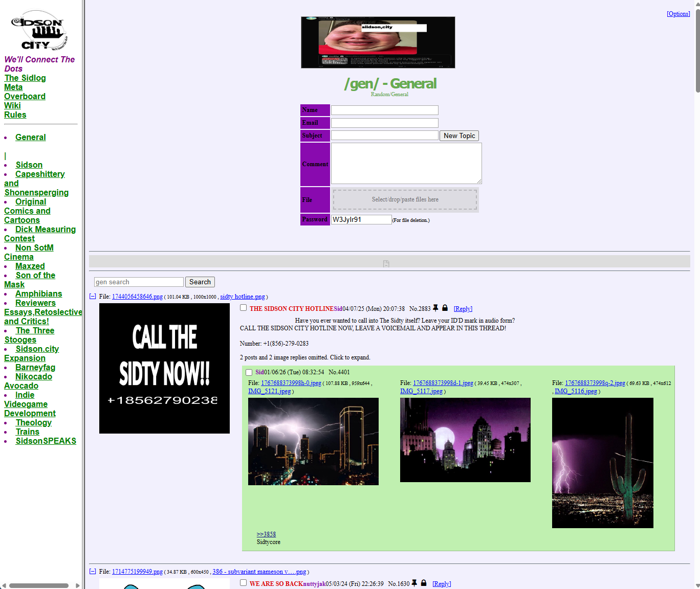
Task: Click the Sidson City logo
Action: [39, 31]
